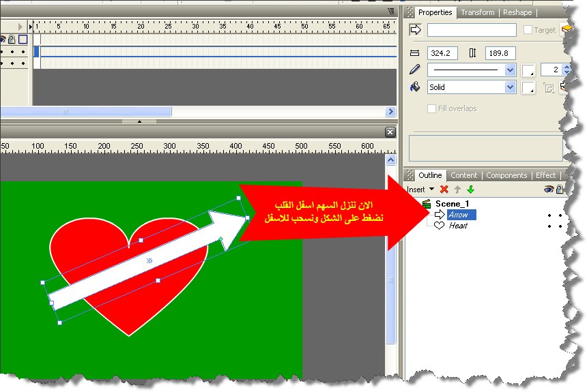Image resolution: width=587 pixels, height=392 pixels.
Task: Click the eye icon in Outline header
Action: pos(548,190)
